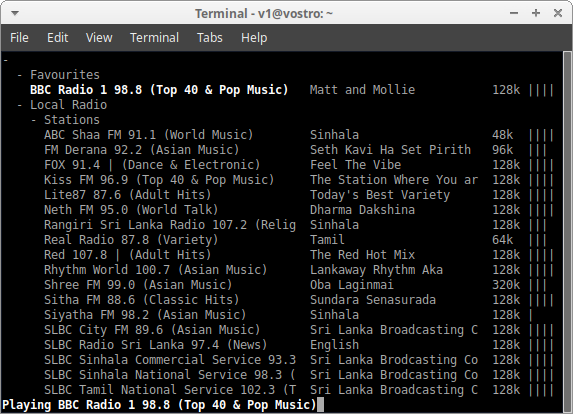Click the 96k bitrate value

pyautogui.click(x=502, y=150)
